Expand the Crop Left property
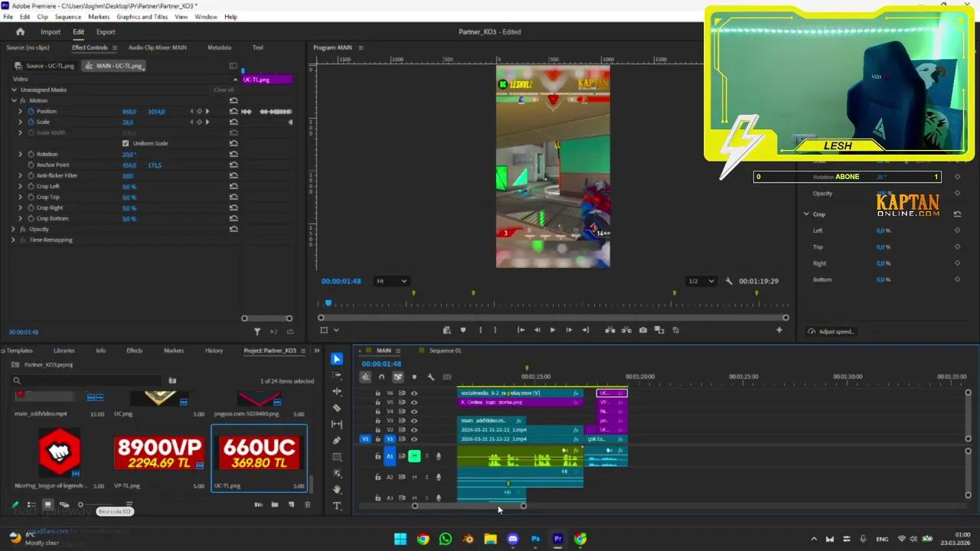 click(x=21, y=186)
